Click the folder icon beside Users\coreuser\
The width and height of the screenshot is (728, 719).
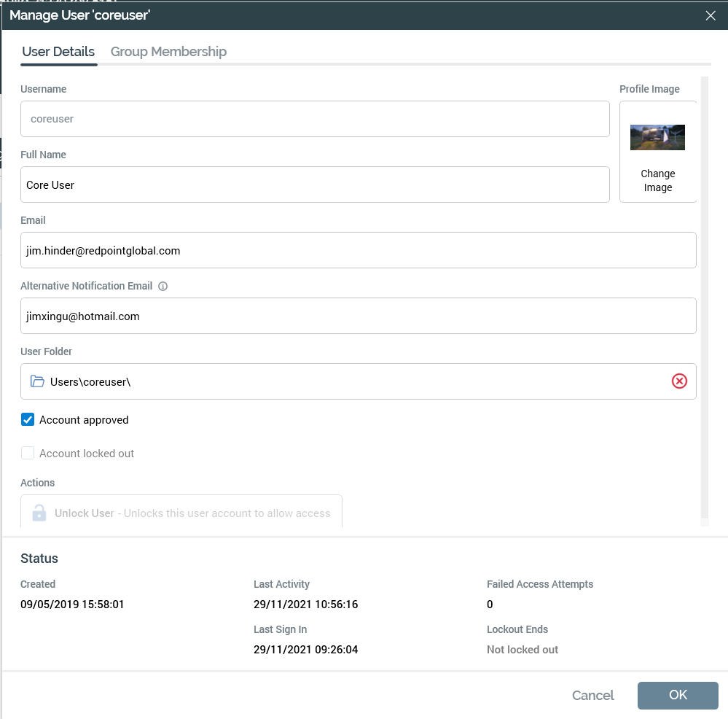[38, 381]
